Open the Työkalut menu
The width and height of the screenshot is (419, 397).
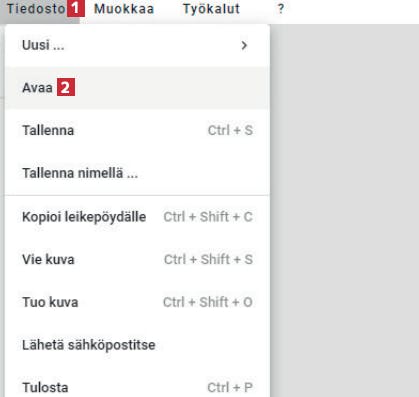coord(211,9)
